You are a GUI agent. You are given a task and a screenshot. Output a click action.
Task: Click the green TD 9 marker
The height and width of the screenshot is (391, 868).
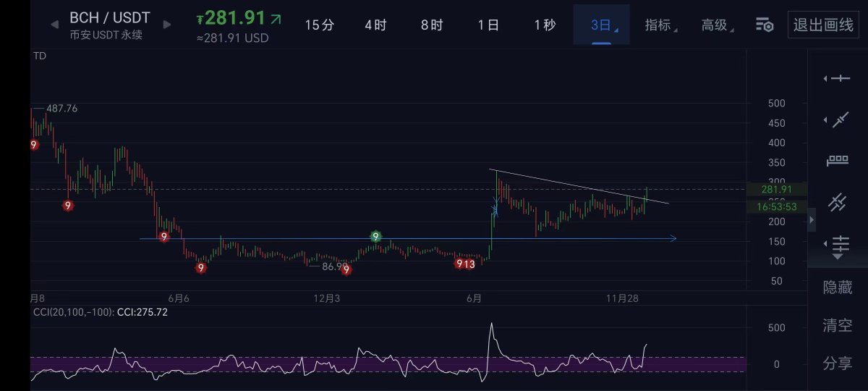pos(375,236)
